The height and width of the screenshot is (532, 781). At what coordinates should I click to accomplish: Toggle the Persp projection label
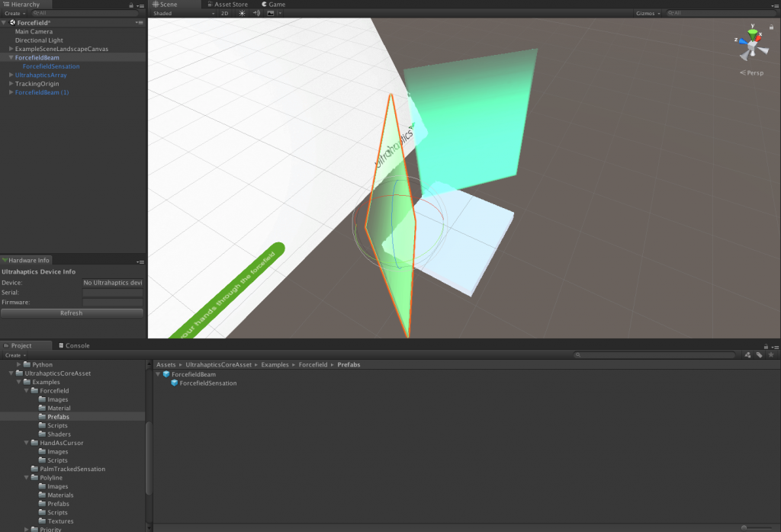tap(752, 72)
